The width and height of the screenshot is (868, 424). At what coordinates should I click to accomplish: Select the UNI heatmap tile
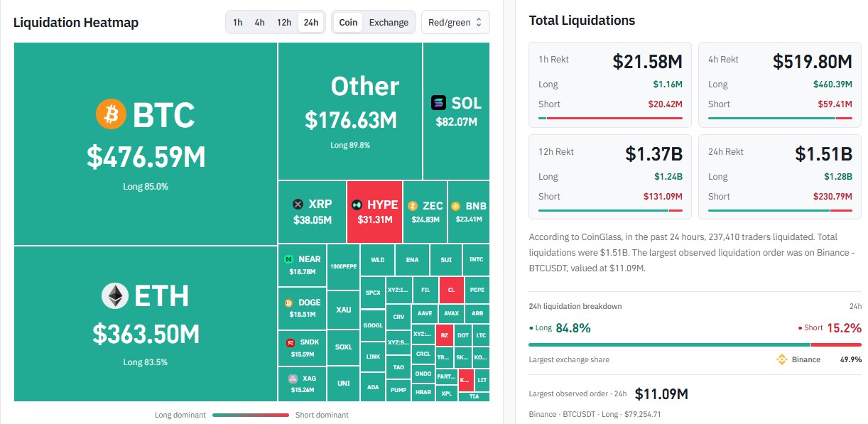point(344,384)
